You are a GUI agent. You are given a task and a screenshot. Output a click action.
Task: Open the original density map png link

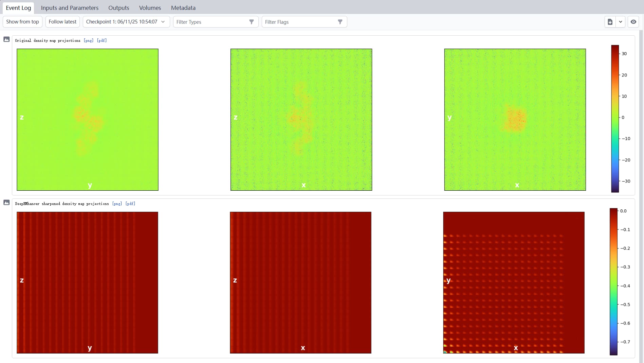click(88, 40)
